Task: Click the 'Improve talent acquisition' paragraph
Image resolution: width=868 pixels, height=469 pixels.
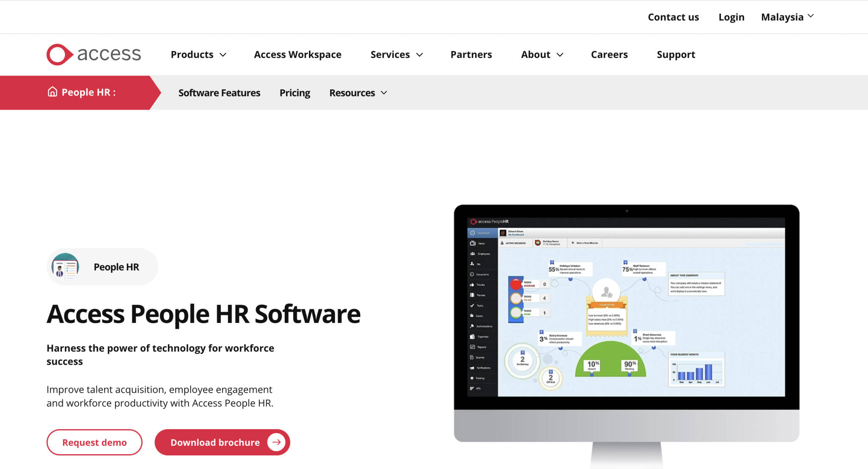Action: tap(160, 396)
